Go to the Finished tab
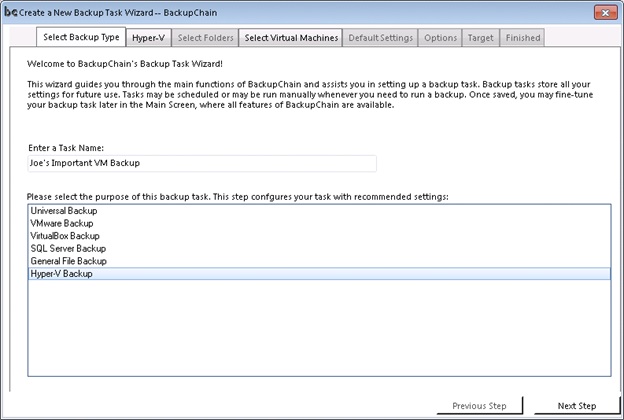 click(x=523, y=38)
